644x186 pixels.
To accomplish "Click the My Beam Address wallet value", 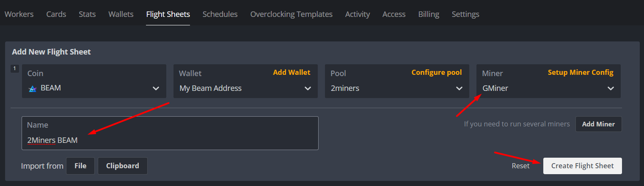I will [x=211, y=88].
